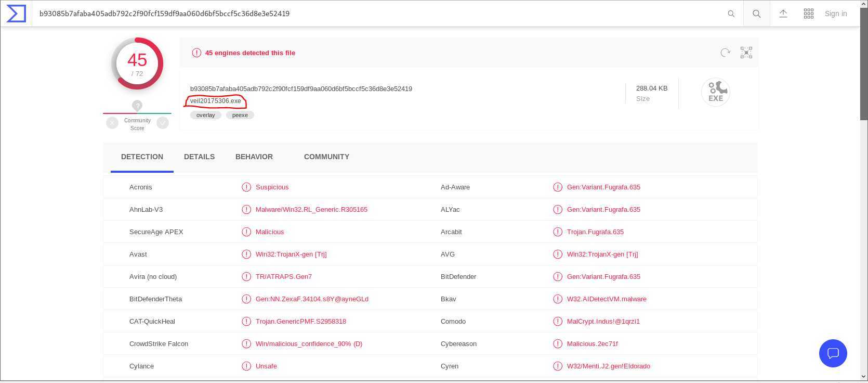The width and height of the screenshot is (868, 383).
Task: Click Comodo MalCrypt.Indus!@1qrzi1 result
Action: pos(603,322)
